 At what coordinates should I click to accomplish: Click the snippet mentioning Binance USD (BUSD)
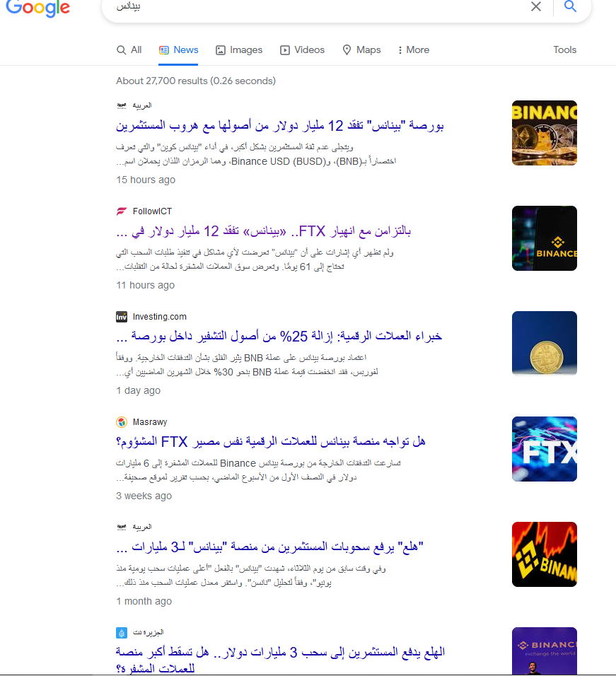[256, 154]
